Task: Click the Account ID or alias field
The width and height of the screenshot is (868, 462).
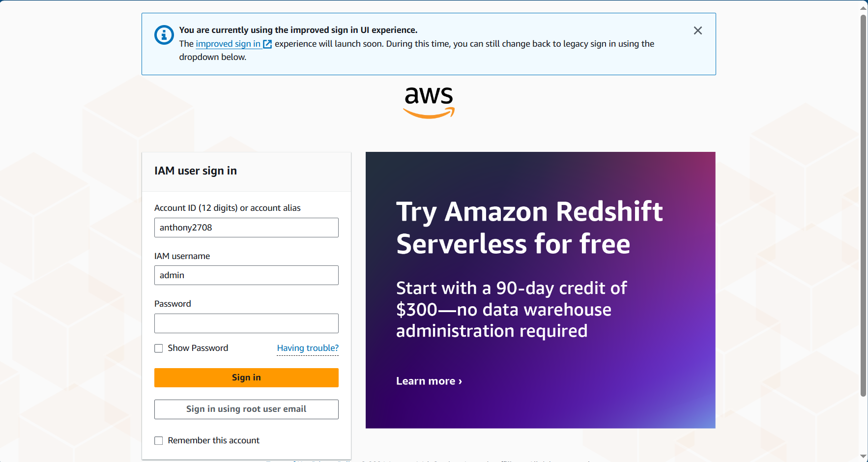Action: click(246, 228)
